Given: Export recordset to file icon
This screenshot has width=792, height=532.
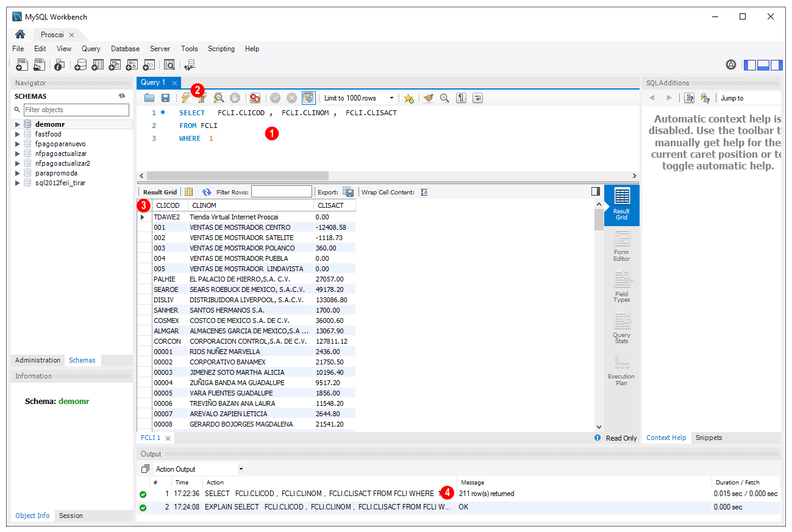Looking at the screenshot, I should [x=348, y=192].
